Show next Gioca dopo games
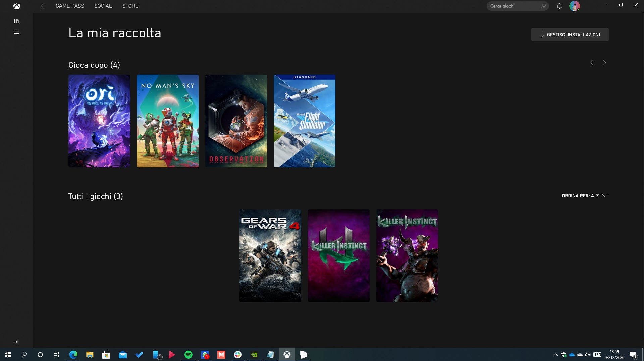Viewport: 644px width, 361px height. click(604, 63)
